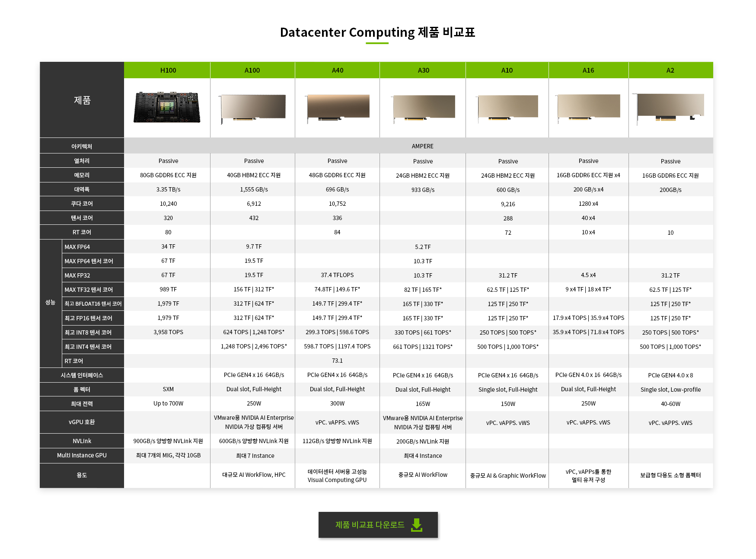756x559 pixels.
Task: Click the Single slot, Low-profile cell
Action: pos(670,390)
